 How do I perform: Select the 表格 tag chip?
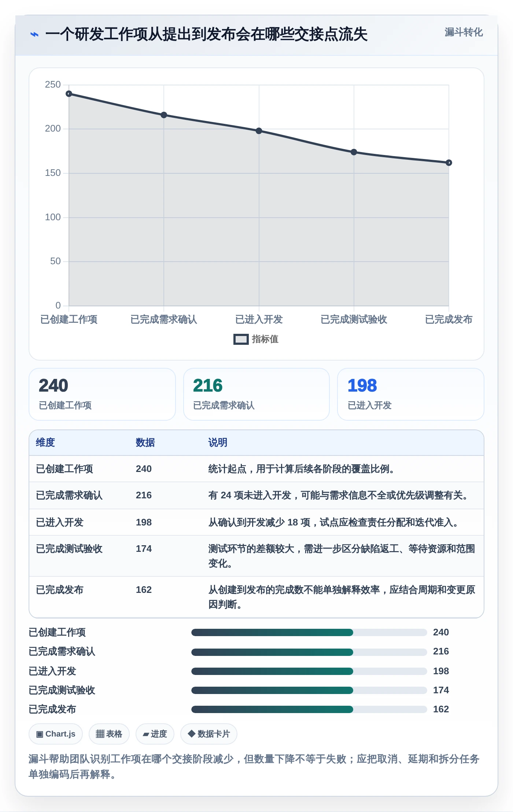(109, 734)
